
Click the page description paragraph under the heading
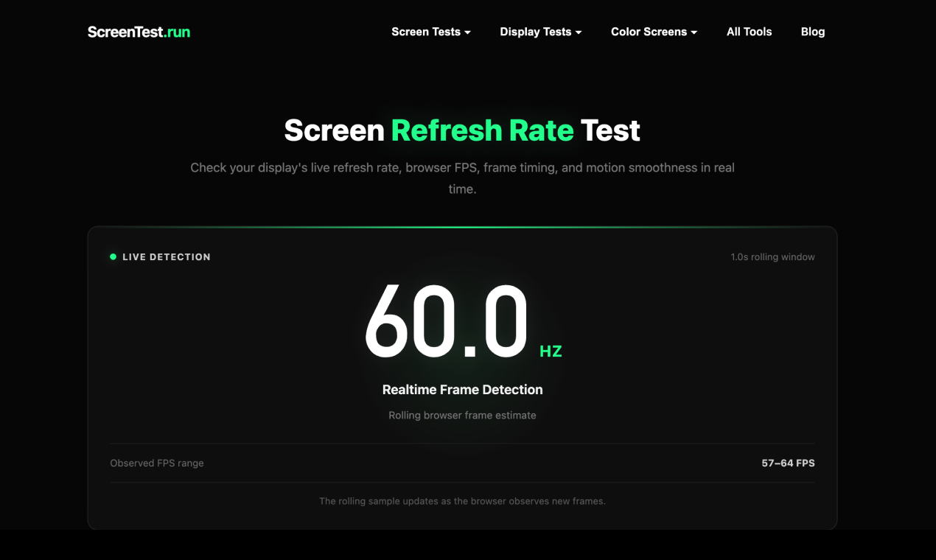click(x=462, y=178)
